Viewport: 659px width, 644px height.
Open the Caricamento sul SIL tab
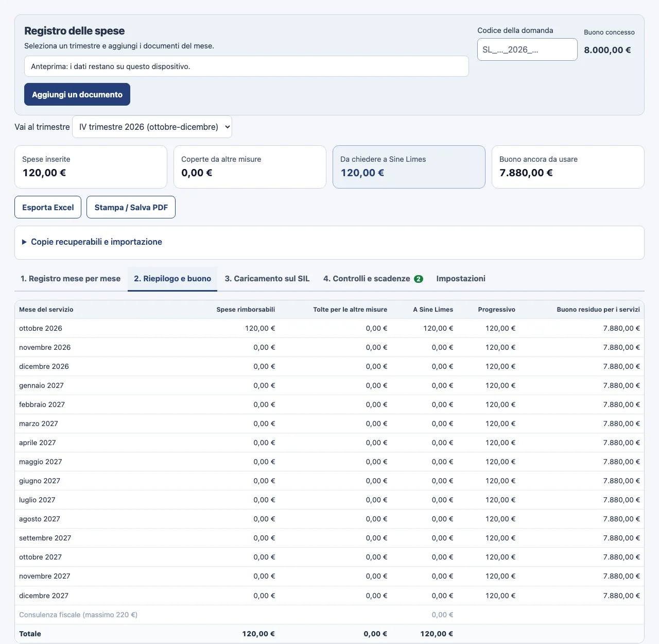[267, 279]
